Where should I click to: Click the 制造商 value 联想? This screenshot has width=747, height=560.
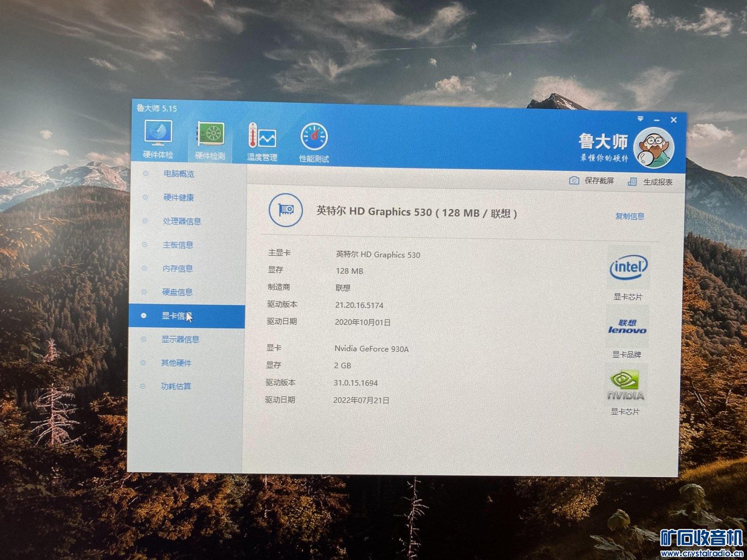343,288
